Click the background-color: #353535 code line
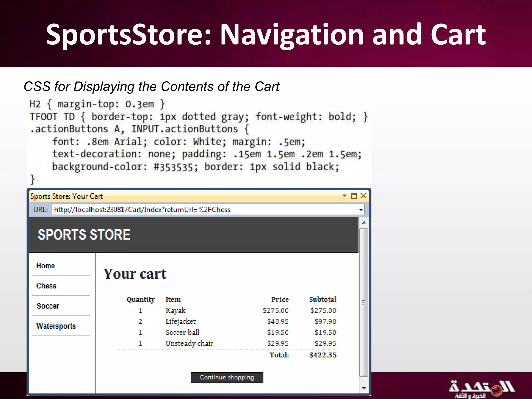 196,167
